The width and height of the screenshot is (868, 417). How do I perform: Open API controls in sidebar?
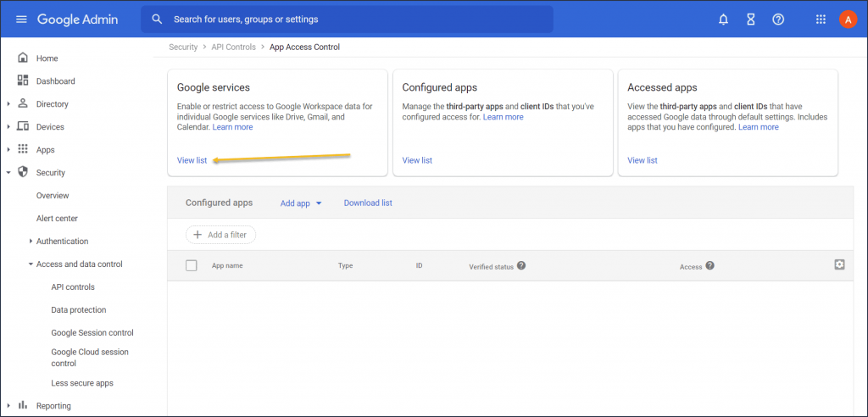pyautogui.click(x=73, y=286)
